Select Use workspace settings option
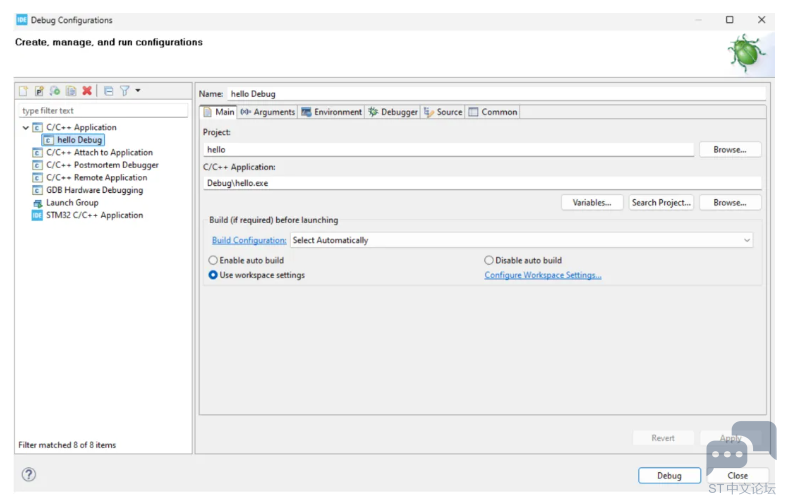The image size is (785, 504). [x=213, y=275]
